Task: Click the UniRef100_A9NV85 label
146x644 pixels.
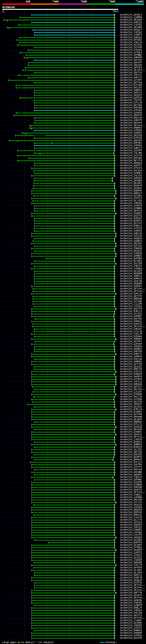Action: 131,58
